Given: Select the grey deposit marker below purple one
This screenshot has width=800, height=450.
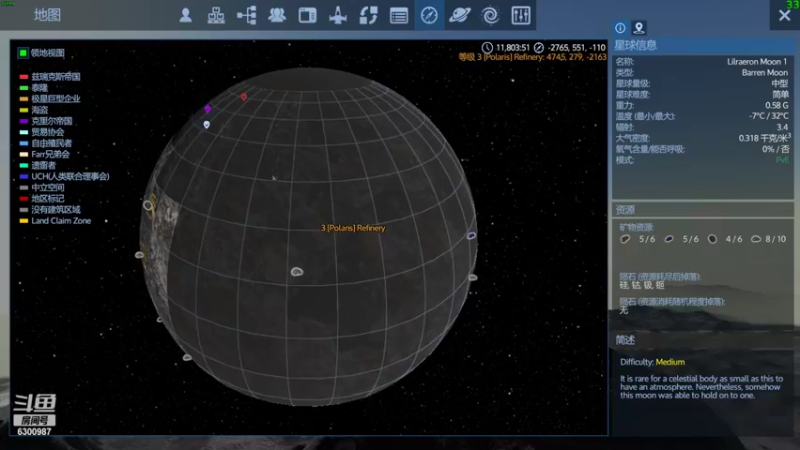Looking at the screenshot, I should click(x=473, y=277).
